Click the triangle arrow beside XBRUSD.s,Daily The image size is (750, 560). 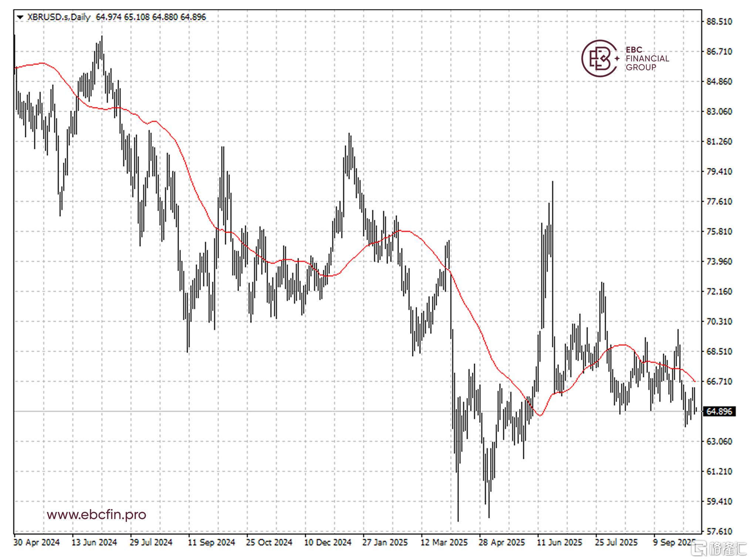coord(20,17)
